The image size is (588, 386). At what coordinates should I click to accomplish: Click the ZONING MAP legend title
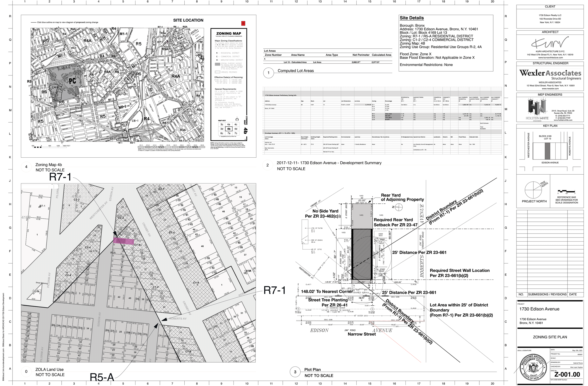pyautogui.click(x=229, y=34)
